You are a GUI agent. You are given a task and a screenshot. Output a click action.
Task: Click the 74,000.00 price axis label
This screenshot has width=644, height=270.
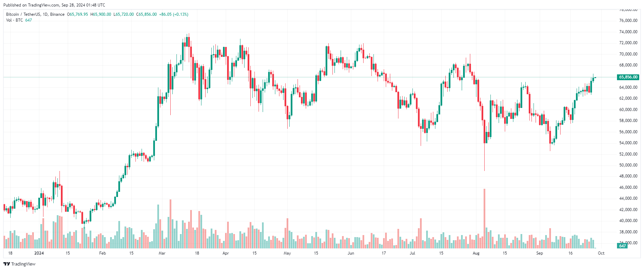pyautogui.click(x=628, y=32)
